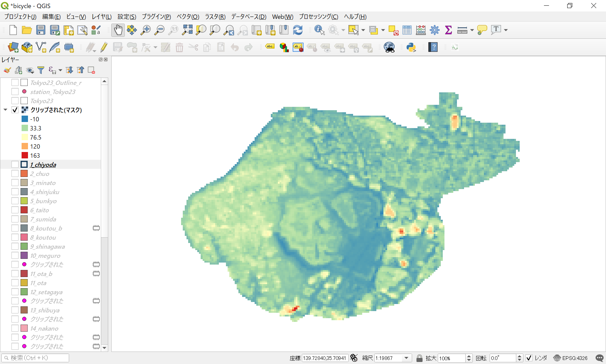Click the coordinate field in status bar
Image resolution: width=606 pixels, height=364 pixels.
pyautogui.click(x=324, y=358)
